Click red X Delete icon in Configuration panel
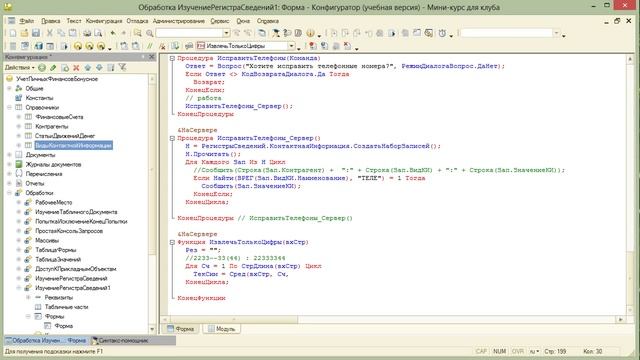Viewport: 640px width, 360px height. click(76, 67)
